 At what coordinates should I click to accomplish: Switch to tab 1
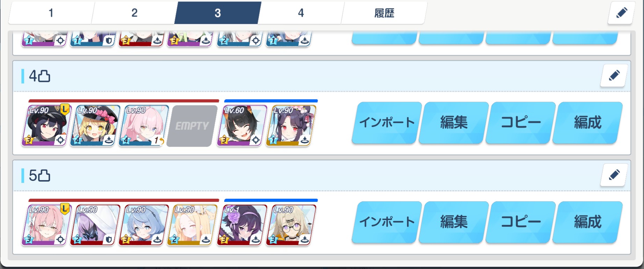point(51,13)
